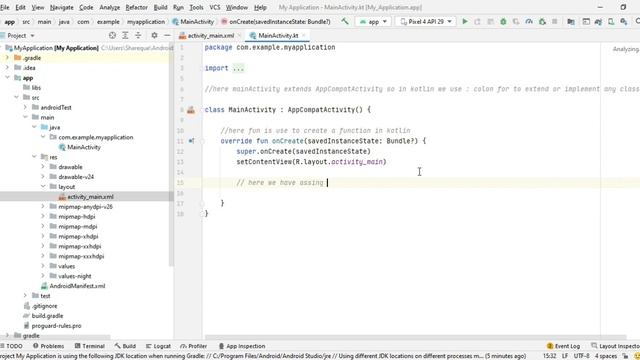Open the TODO tool window
The image size is (640, 360).
coord(12,346)
